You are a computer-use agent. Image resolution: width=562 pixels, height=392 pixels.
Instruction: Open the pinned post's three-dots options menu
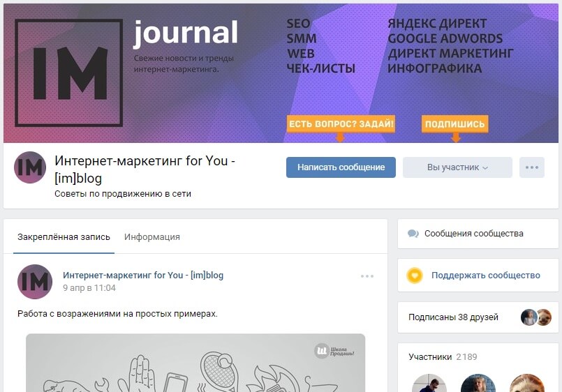coord(367,276)
